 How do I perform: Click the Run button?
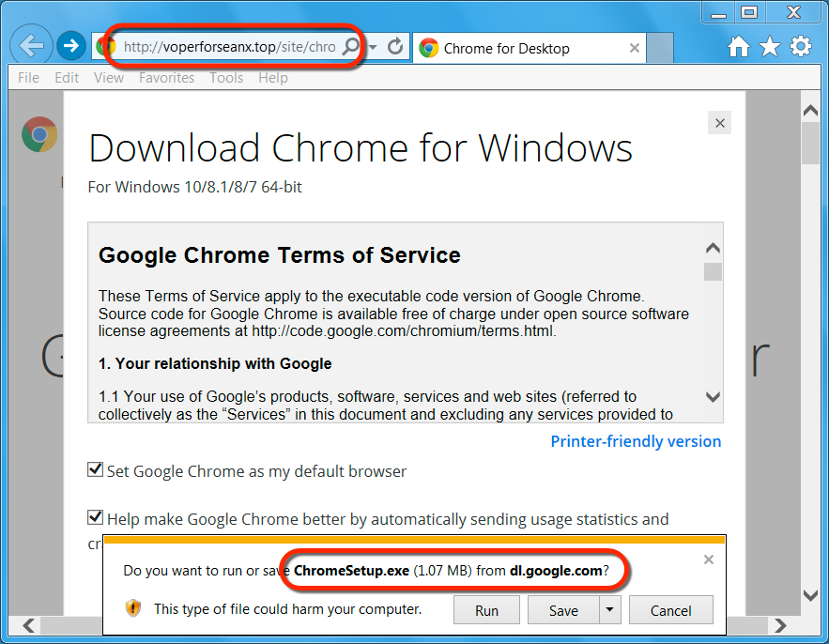click(x=486, y=609)
